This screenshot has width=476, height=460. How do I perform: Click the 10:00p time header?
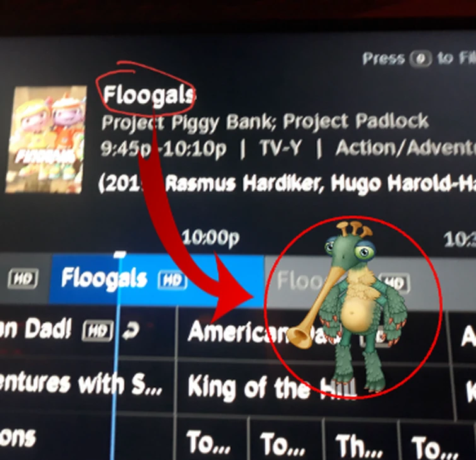pyautogui.click(x=211, y=237)
